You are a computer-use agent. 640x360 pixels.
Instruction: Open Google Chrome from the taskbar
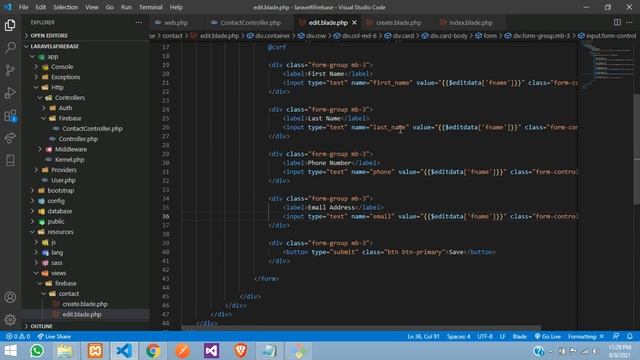pyautogui.click(x=153, y=351)
